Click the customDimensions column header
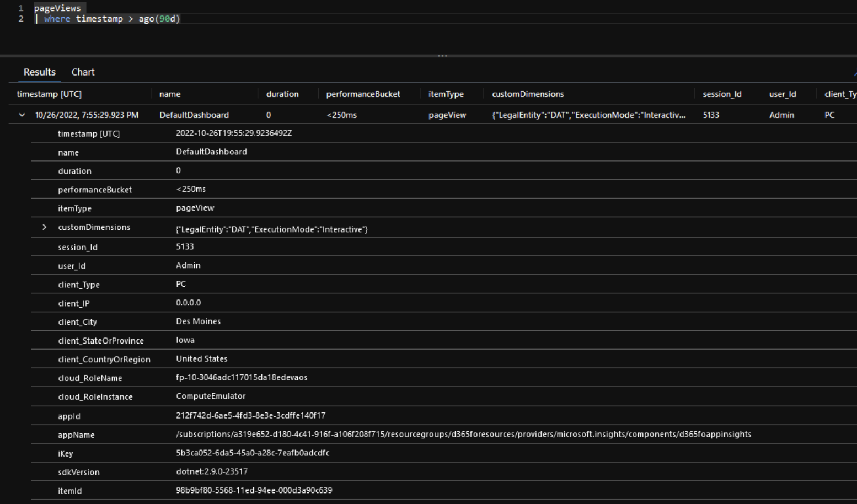857x504 pixels. [528, 94]
